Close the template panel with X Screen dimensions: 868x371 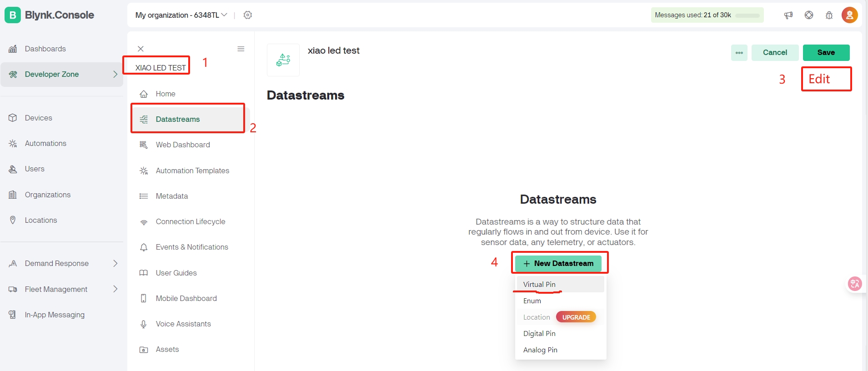(140, 49)
